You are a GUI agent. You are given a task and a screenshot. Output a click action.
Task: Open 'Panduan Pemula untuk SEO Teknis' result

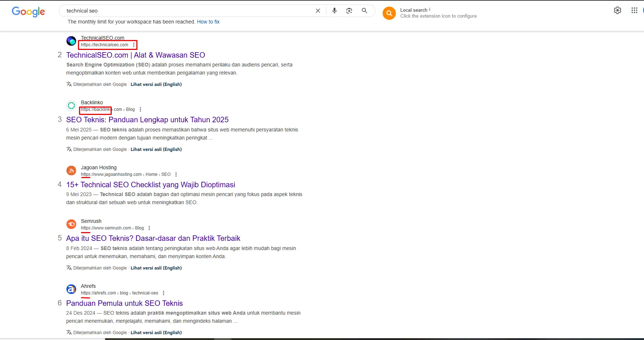pyautogui.click(x=124, y=303)
